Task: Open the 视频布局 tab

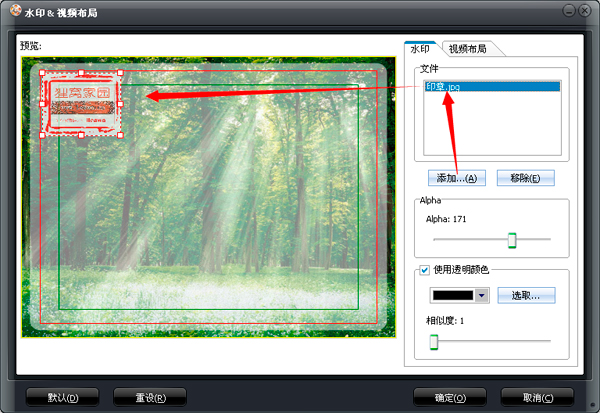Action: [469, 48]
